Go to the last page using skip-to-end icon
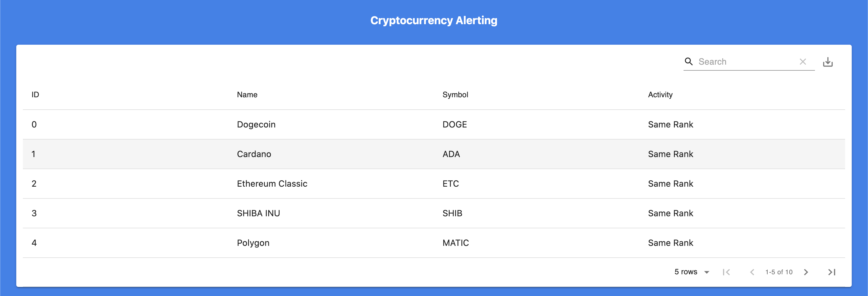 tap(832, 272)
